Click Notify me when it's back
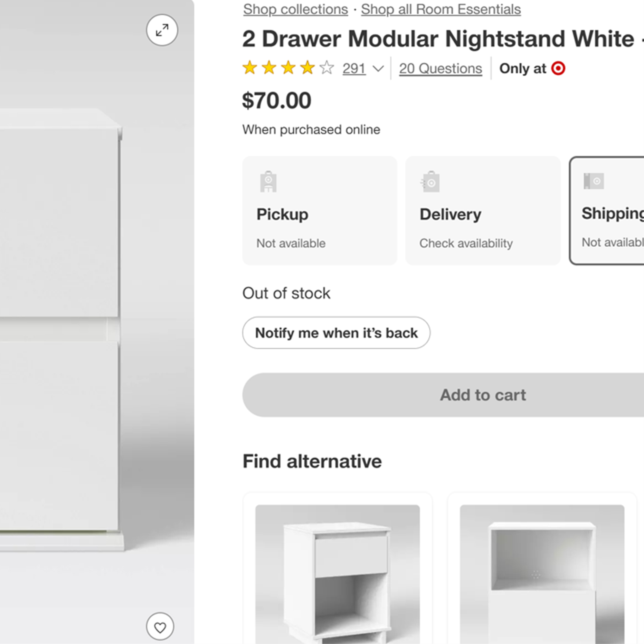 point(336,333)
